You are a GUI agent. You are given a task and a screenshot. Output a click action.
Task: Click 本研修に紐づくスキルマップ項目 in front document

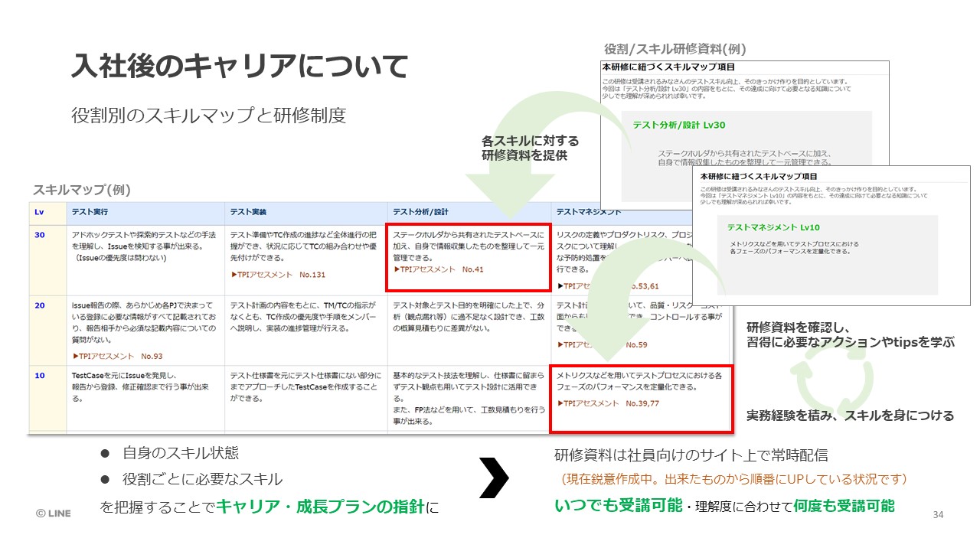[758, 177]
